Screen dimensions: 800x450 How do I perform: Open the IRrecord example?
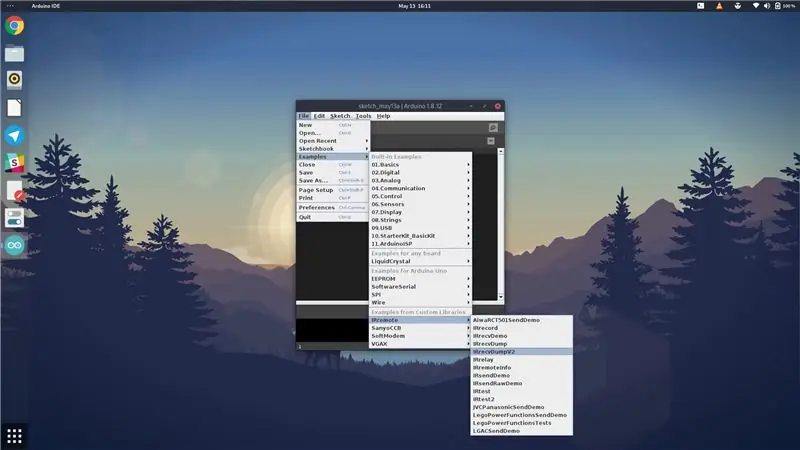tap(521, 328)
